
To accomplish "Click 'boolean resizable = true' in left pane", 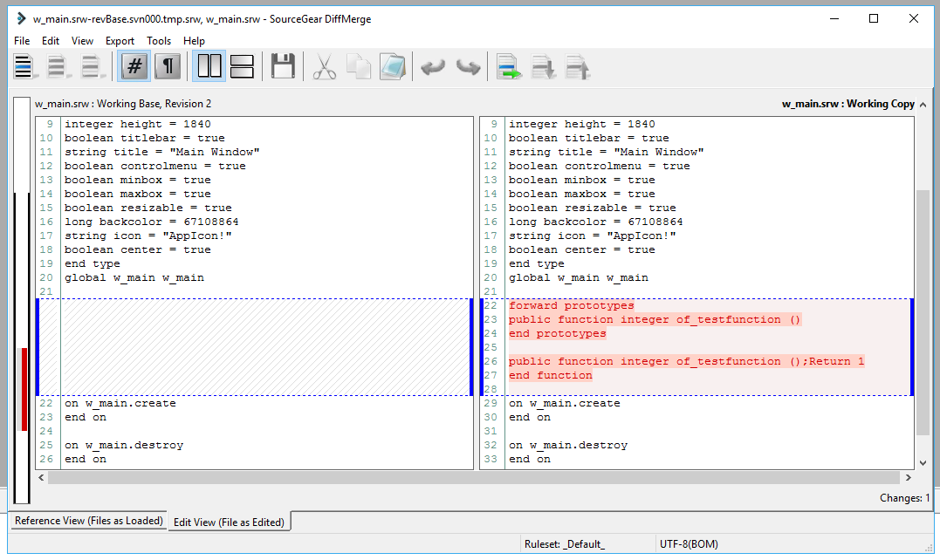I will (x=148, y=208).
